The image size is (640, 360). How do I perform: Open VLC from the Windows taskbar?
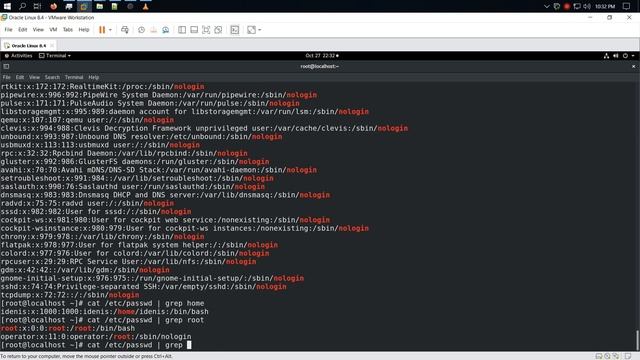tap(145, 6)
